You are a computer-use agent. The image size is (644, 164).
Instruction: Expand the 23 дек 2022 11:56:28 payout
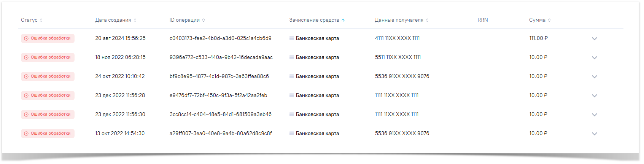click(x=595, y=96)
